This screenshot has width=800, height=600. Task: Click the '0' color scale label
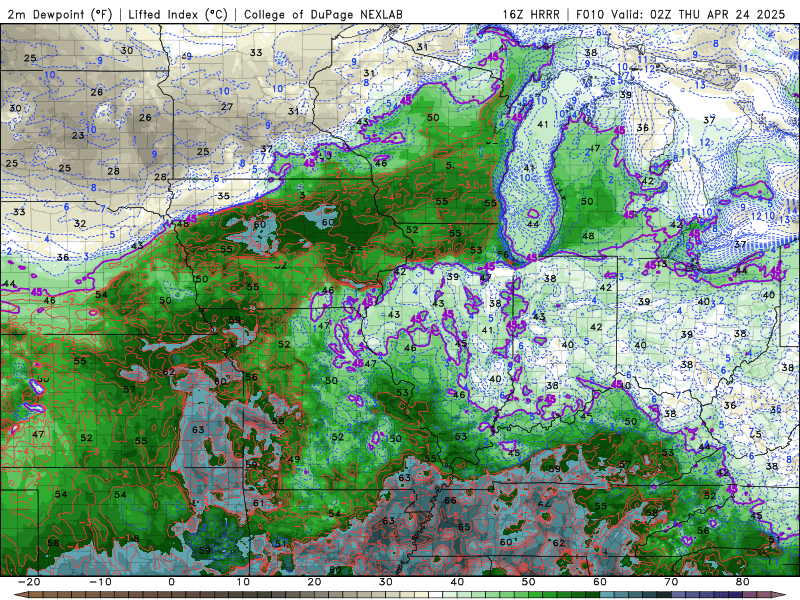click(171, 582)
